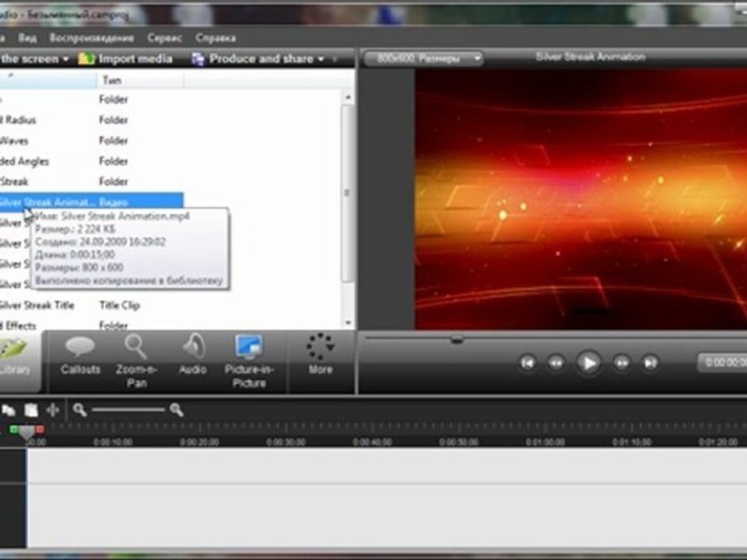Image resolution: width=747 pixels, height=560 pixels.
Task: Click the library vertical scrollbar thumb
Action: 347,193
